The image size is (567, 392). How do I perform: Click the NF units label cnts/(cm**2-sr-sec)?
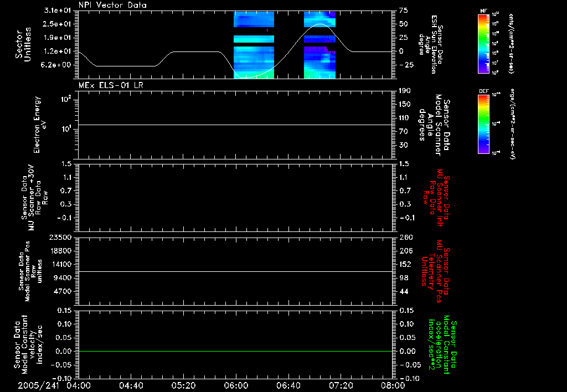[511, 43]
